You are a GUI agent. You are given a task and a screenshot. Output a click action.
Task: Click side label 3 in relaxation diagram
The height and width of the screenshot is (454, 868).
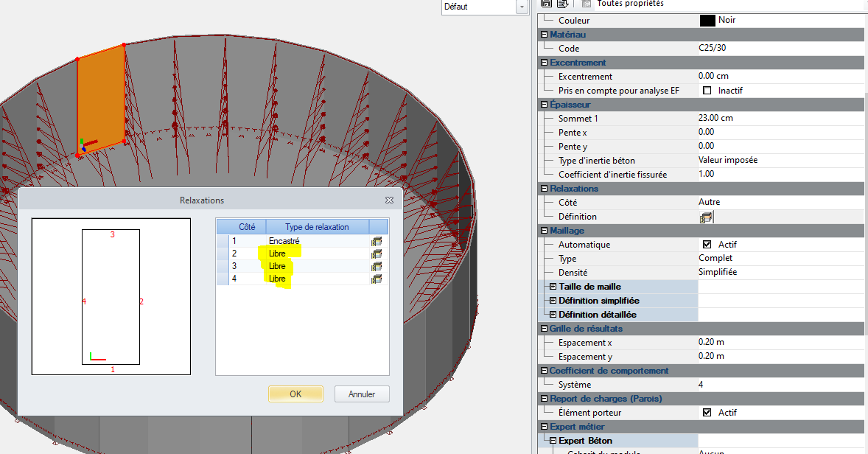coord(113,235)
